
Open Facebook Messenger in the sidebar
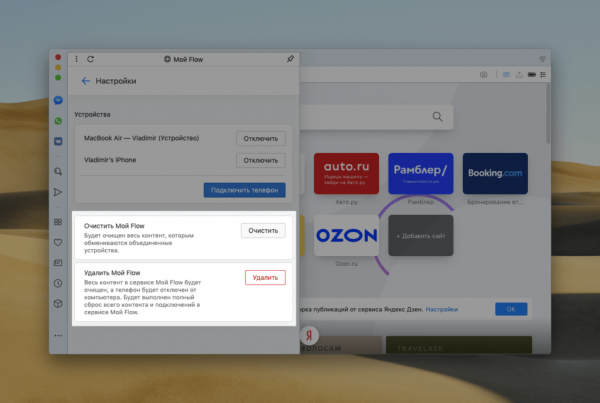[x=58, y=100]
